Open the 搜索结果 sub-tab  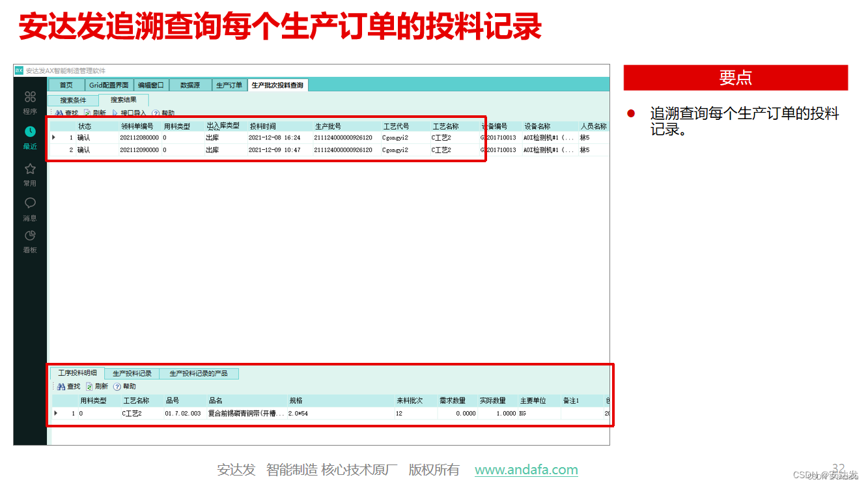click(124, 100)
